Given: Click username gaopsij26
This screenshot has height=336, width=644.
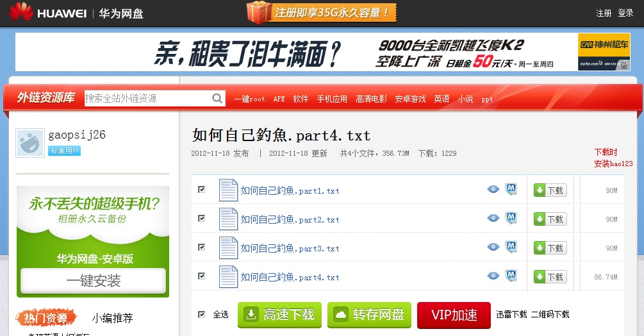Looking at the screenshot, I should [77, 135].
